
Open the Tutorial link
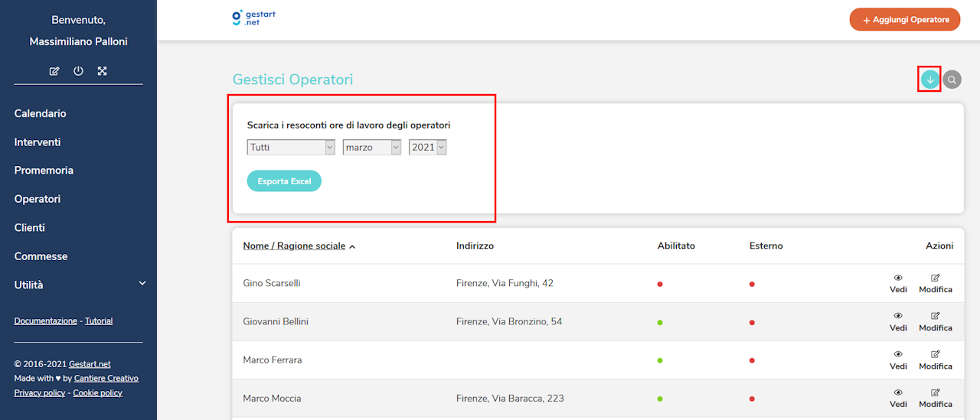(x=99, y=321)
